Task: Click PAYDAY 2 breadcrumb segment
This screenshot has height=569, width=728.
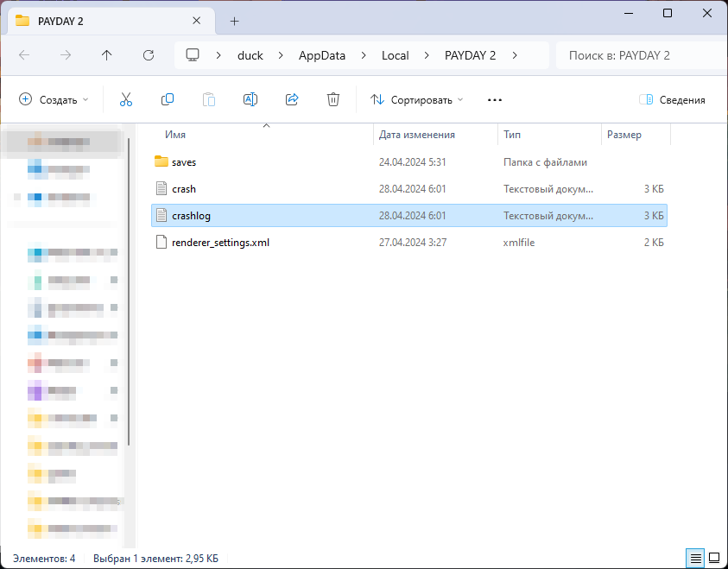Action: pos(470,56)
